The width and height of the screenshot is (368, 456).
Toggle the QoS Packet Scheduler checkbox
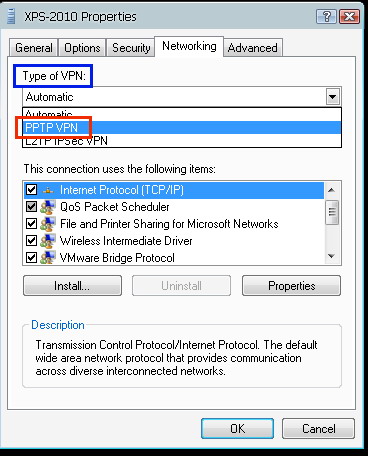point(31,207)
